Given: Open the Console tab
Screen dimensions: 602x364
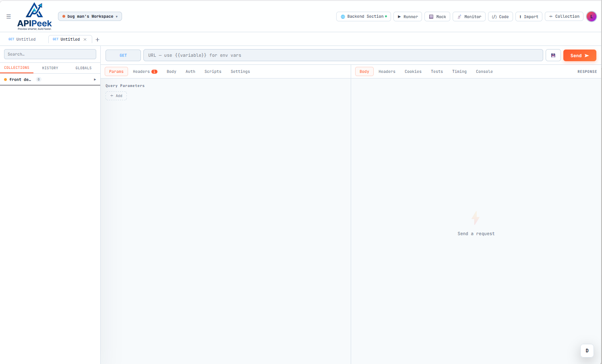Looking at the screenshot, I should pyautogui.click(x=484, y=72).
